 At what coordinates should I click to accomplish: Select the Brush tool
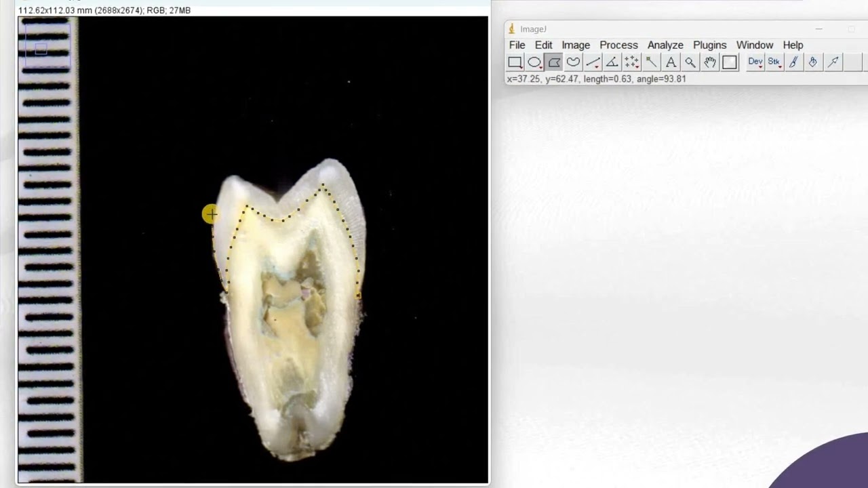coord(793,62)
